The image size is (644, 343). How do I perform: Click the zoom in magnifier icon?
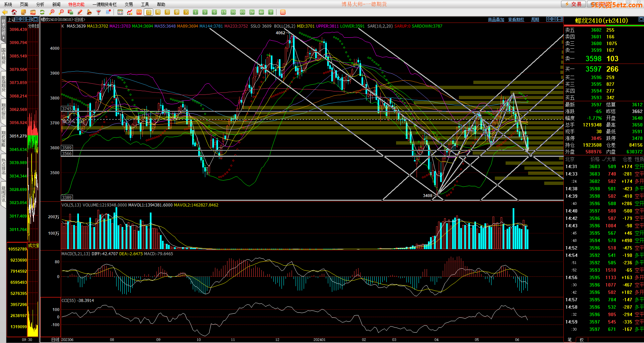(x=52, y=12)
